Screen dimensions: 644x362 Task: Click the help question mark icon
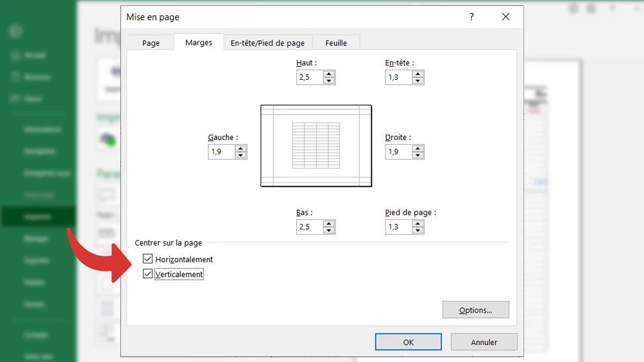tap(471, 17)
